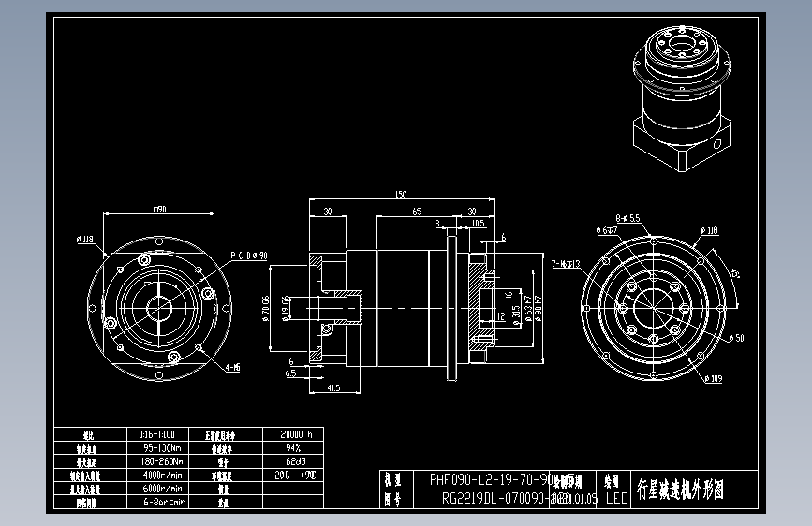Select the 行星减速机外形图 title text

tap(680, 489)
